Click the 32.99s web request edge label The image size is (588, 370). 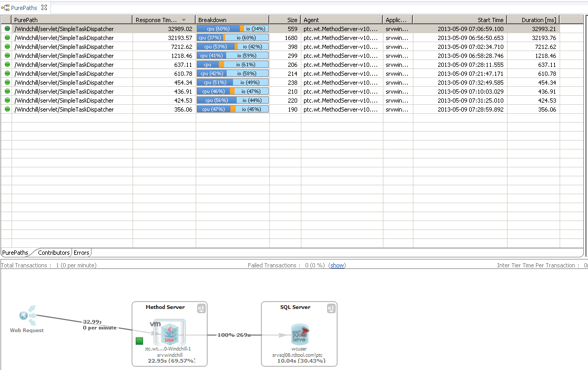click(x=92, y=322)
